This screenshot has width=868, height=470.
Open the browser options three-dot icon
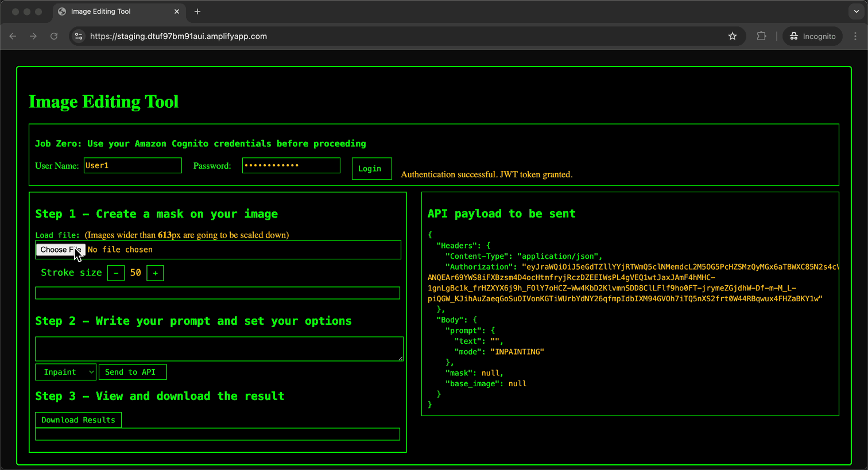point(856,36)
